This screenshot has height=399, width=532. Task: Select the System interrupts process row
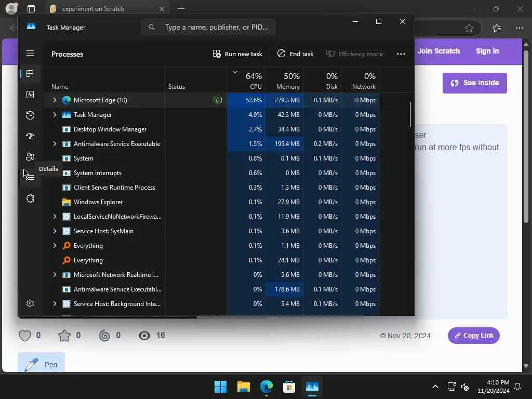pyautogui.click(x=211, y=173)
